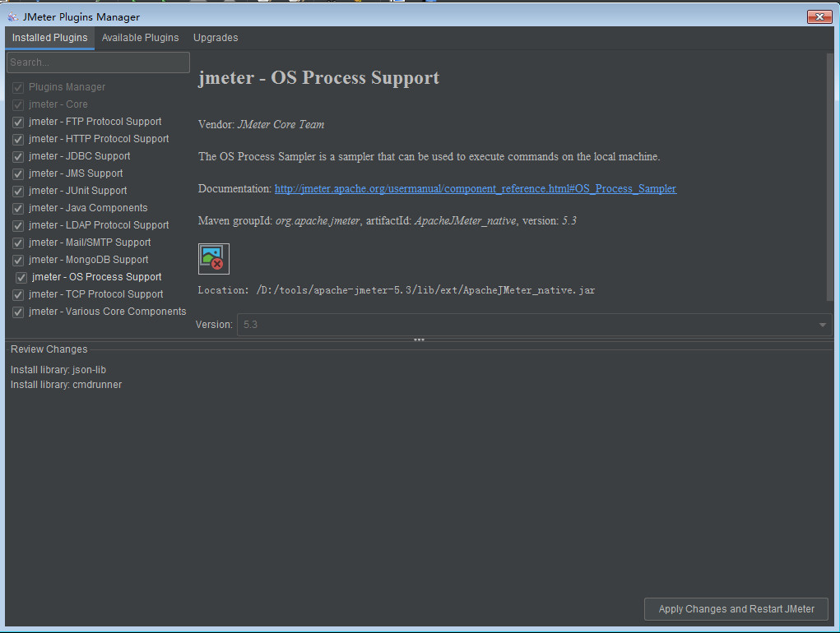This screenshot has width=840, height=633.
Task: Toggle jmeter - Java Components checkbox
Action: [x=18, y=208]
